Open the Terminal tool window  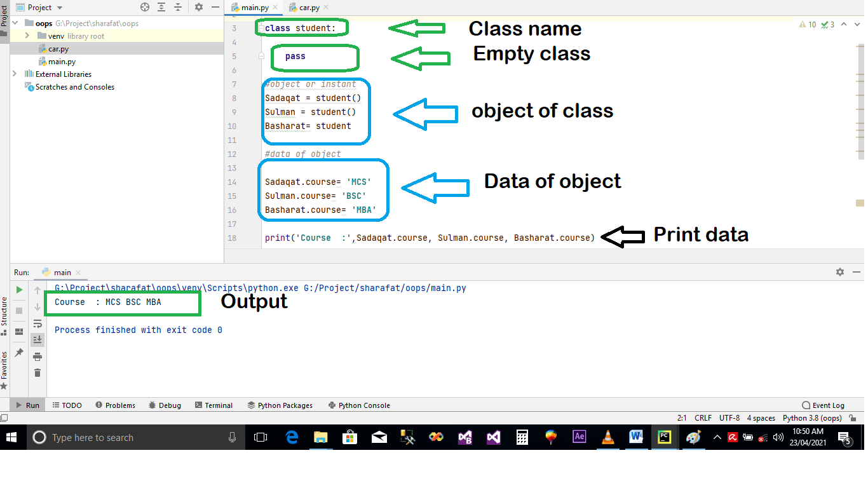click(214, 405)
